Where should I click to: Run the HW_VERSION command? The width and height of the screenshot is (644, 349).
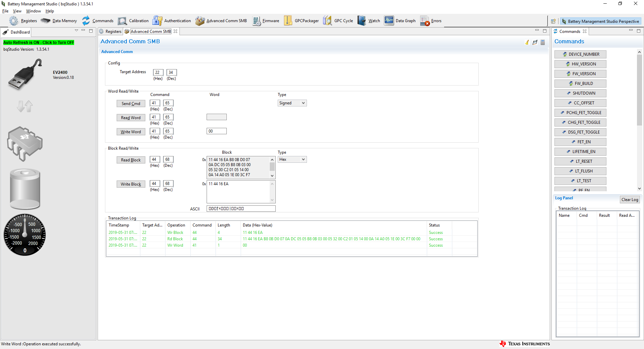point(580,64)
